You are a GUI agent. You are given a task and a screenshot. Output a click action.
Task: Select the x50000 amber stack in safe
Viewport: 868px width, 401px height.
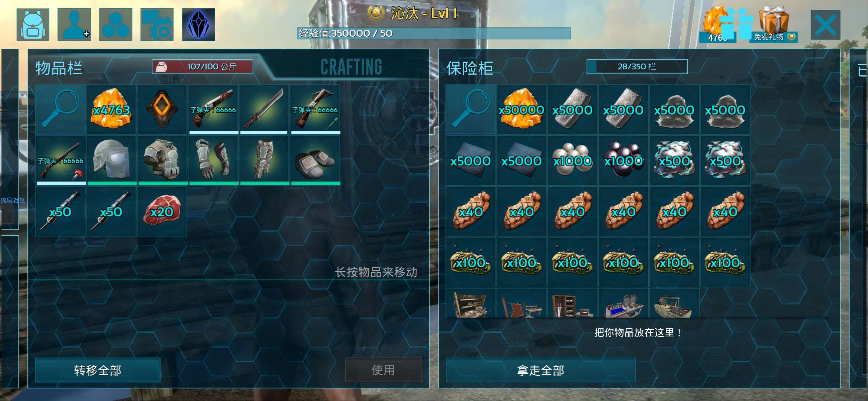click(x=522, y=110)
